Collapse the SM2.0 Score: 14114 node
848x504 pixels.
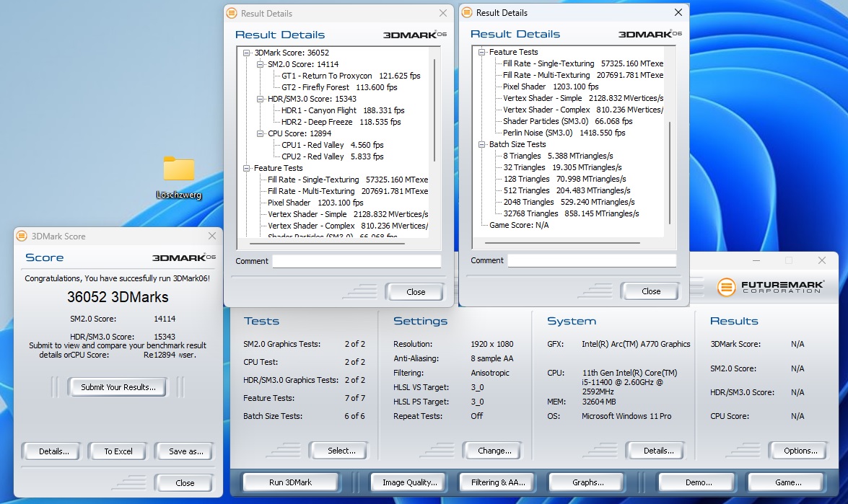coord(260,64)
